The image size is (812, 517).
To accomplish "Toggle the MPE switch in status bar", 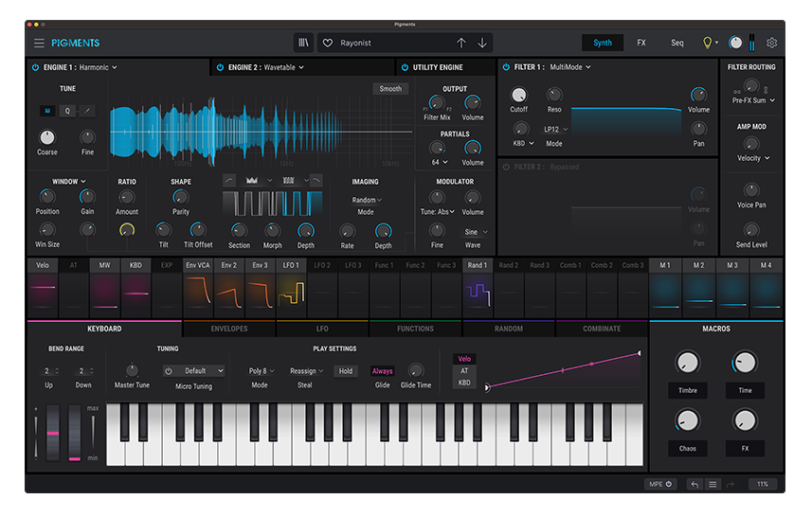I will coord(660,485).
